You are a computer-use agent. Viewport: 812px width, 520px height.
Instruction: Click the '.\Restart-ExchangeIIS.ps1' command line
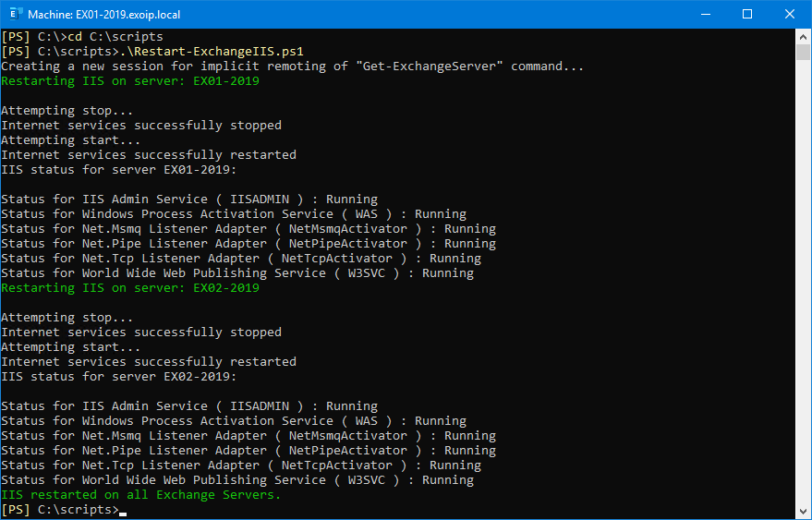[x=152, y=52]
